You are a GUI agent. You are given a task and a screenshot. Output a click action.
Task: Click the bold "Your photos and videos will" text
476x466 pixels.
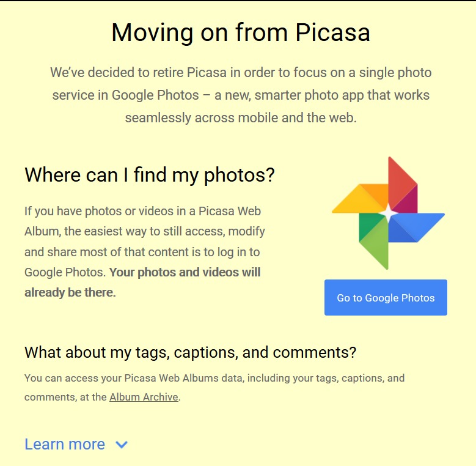click(x=185, y=272)
